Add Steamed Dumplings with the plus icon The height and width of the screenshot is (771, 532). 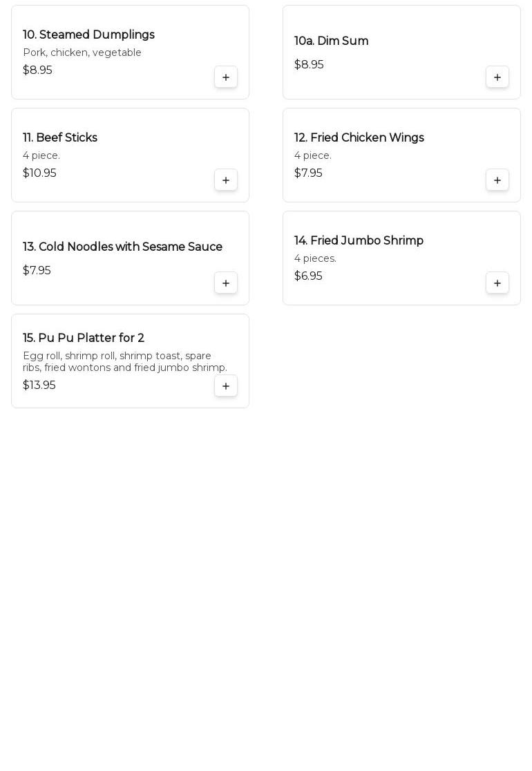[x=226, y=77]
